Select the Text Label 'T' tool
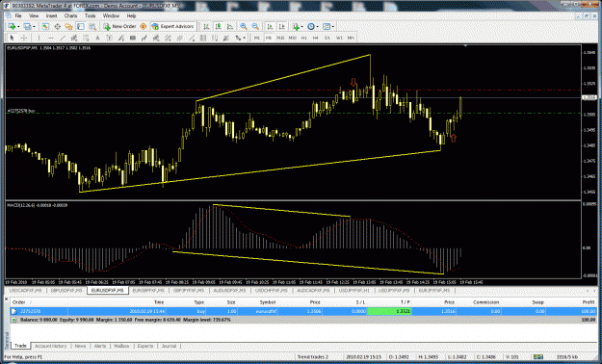 pos(110,38)
